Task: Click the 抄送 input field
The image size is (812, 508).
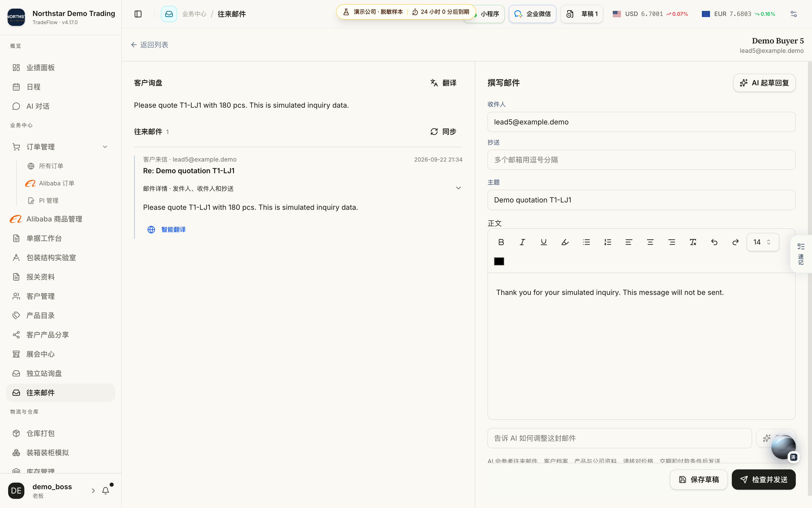Action: [641, 160]
